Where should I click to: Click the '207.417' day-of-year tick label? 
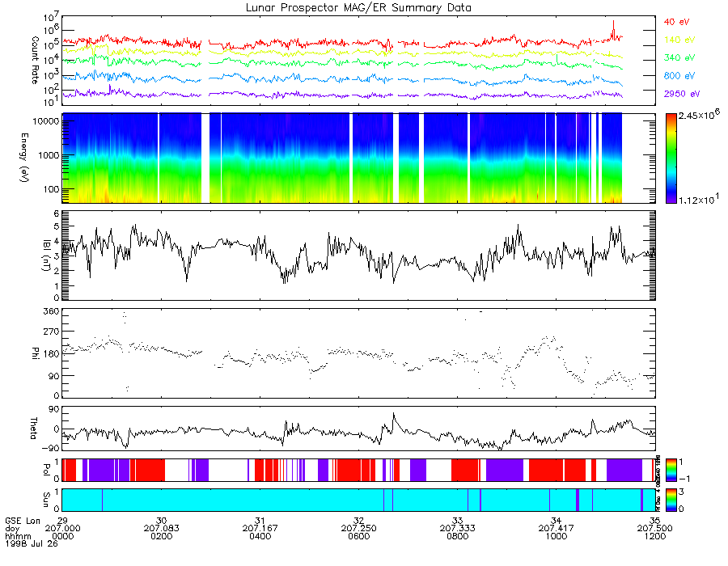557,529
